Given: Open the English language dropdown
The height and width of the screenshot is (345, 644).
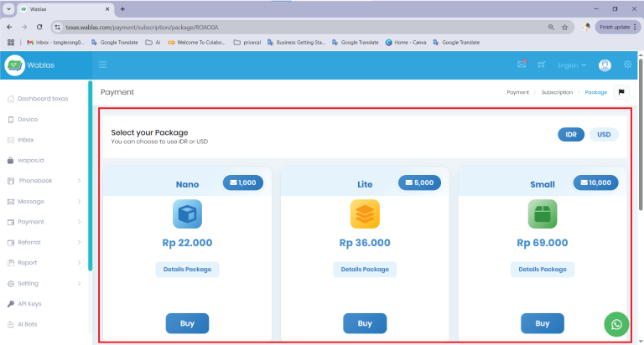Looking at the screenshot, I should point(572,65).
